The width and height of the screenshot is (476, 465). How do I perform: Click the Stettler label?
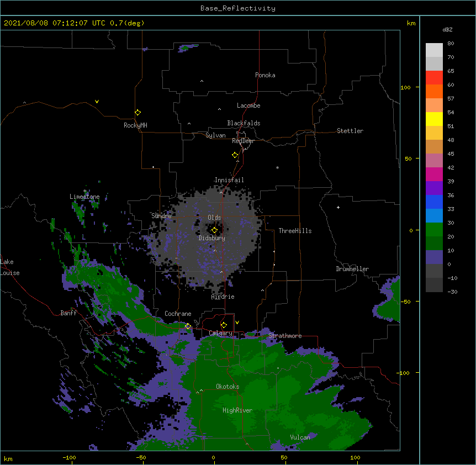coord(350,131)
